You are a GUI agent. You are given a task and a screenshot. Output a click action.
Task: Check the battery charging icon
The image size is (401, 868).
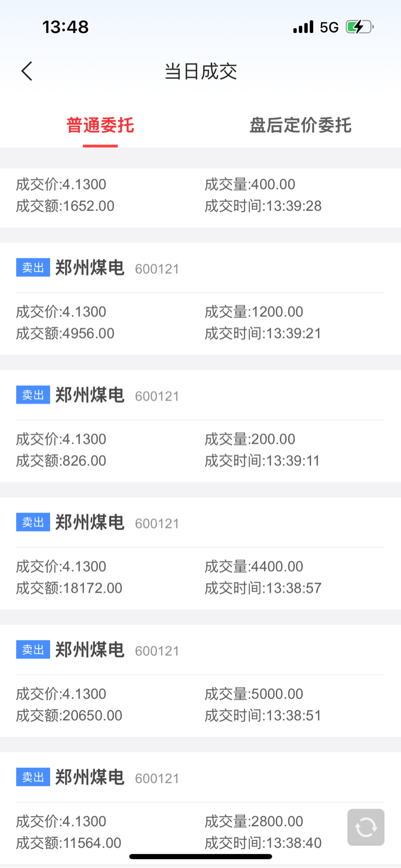pos(359,27)
